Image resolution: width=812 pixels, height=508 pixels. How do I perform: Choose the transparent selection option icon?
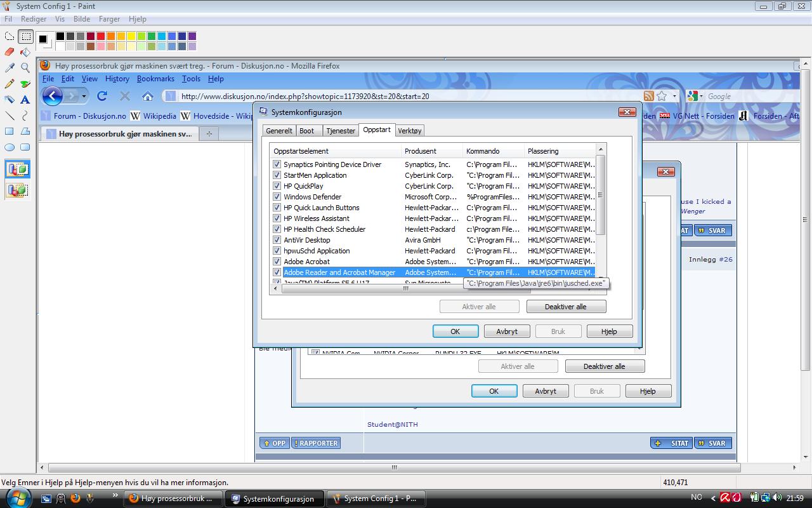pos(18,190)
